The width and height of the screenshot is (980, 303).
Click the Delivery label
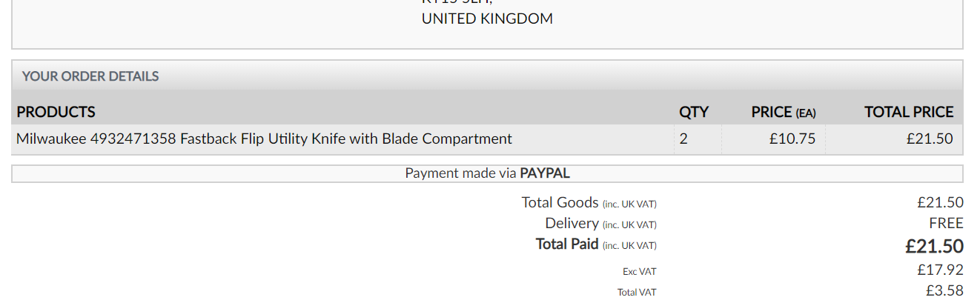[572, 223]
